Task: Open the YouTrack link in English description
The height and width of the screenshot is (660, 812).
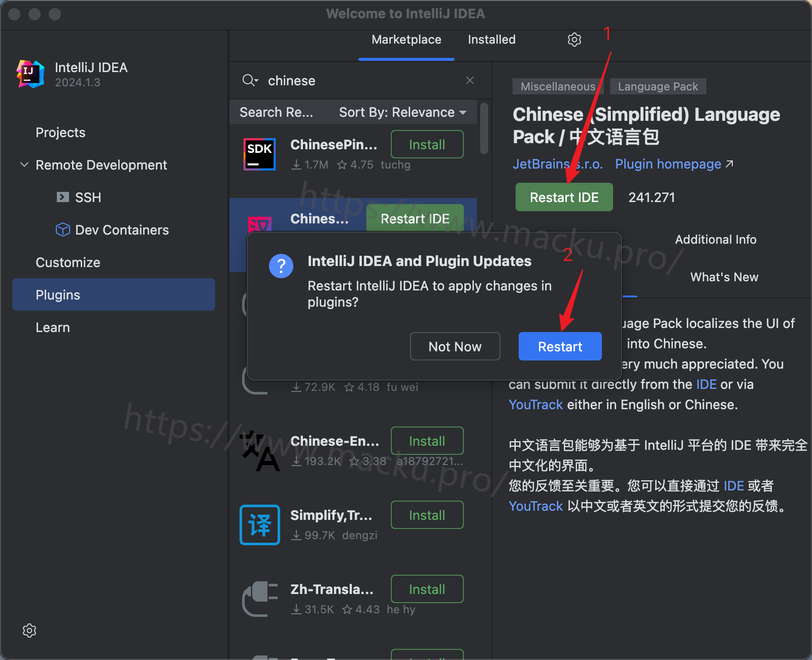Action: (535, 405)
